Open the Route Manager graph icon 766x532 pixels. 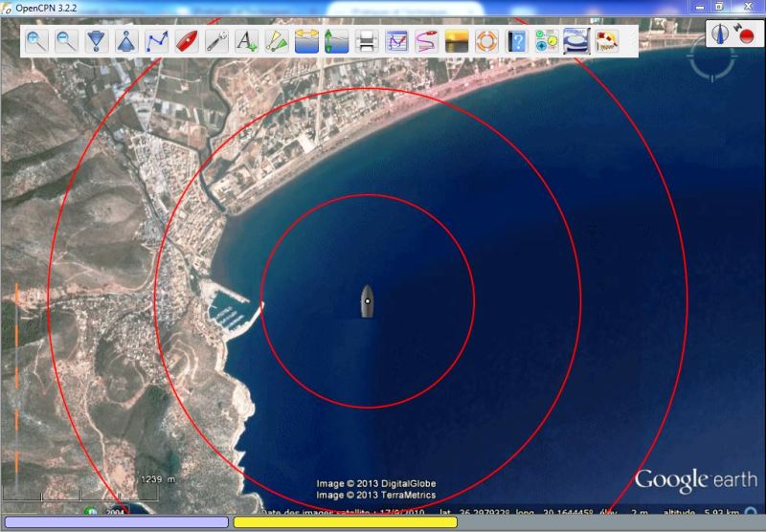coord(396,41)
